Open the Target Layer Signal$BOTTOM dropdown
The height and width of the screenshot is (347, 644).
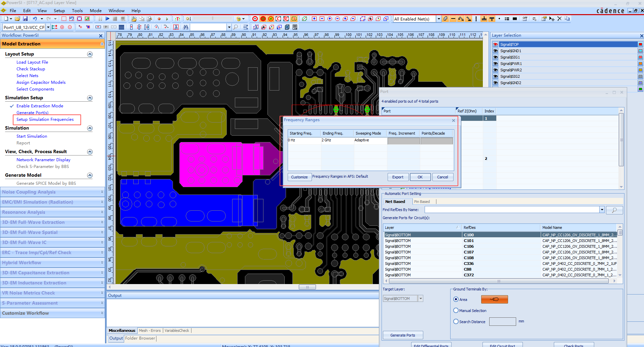click(420, 299)
